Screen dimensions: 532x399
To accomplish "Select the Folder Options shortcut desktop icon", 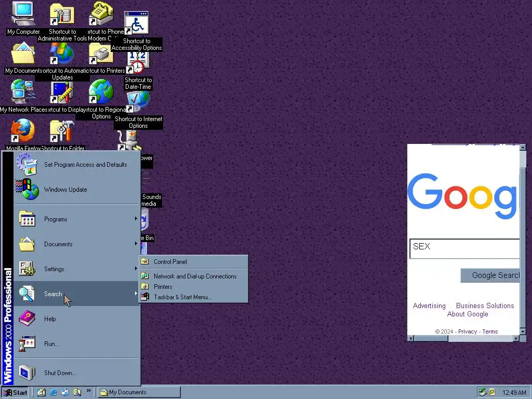I will (x=62, y=131).
